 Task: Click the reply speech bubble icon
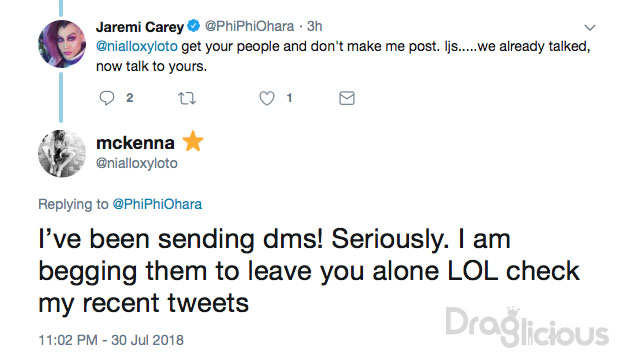point(107,98)
